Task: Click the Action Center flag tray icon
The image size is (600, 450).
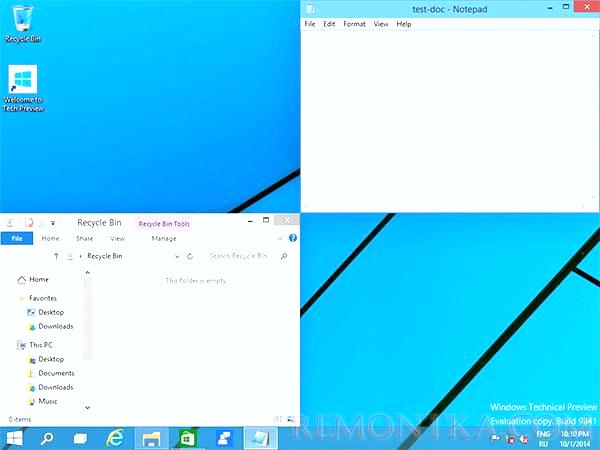Action: 496,439
